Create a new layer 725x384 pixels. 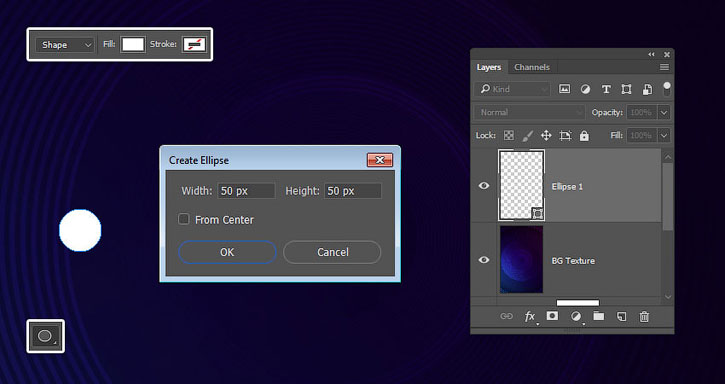[x=621, y=316]
